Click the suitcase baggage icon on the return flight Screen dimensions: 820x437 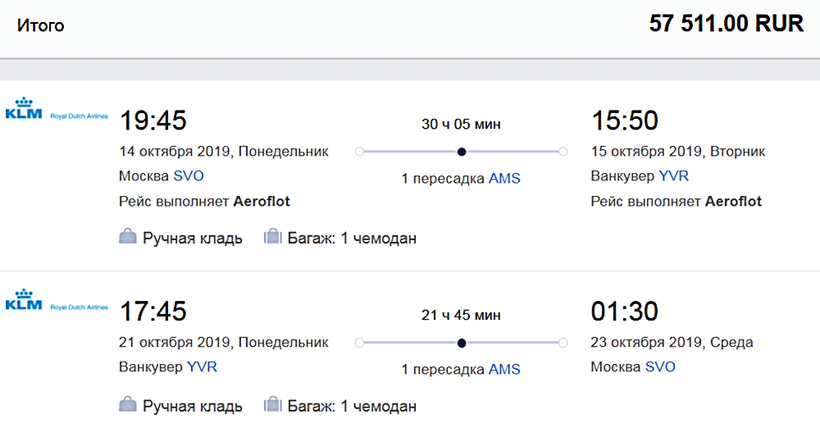tap(271, 405)
